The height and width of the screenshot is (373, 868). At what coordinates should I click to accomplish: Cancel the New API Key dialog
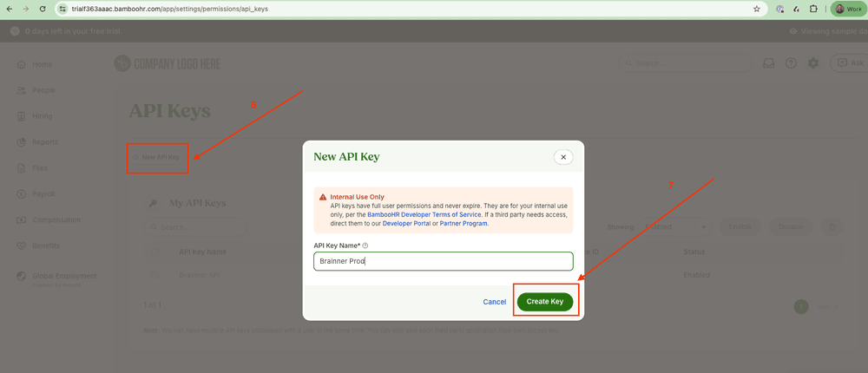point(495,302)
